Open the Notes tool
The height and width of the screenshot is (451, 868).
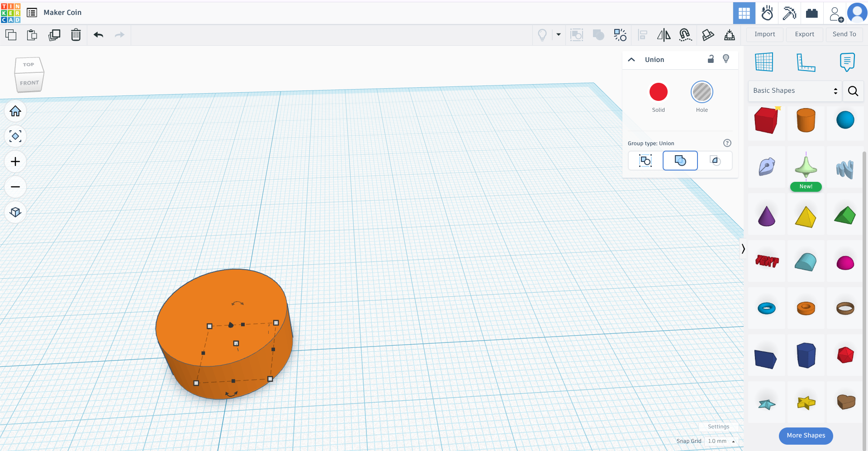[x=847, y=62]
